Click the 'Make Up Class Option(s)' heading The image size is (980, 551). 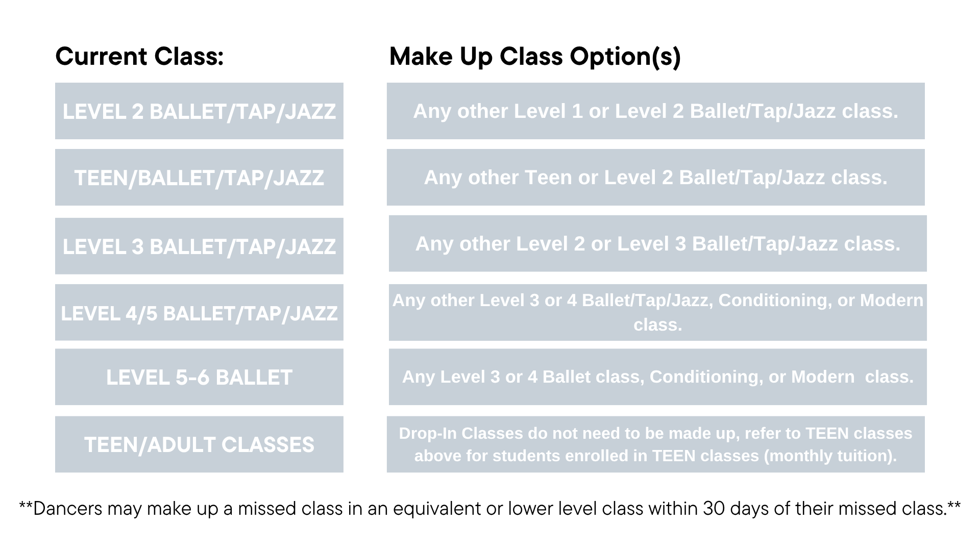535,56
